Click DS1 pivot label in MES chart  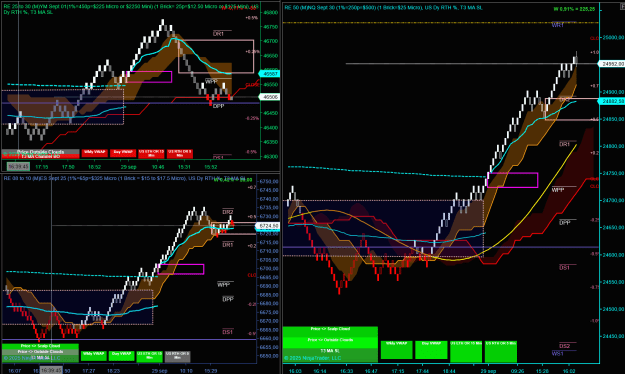[x=228, y=332]
